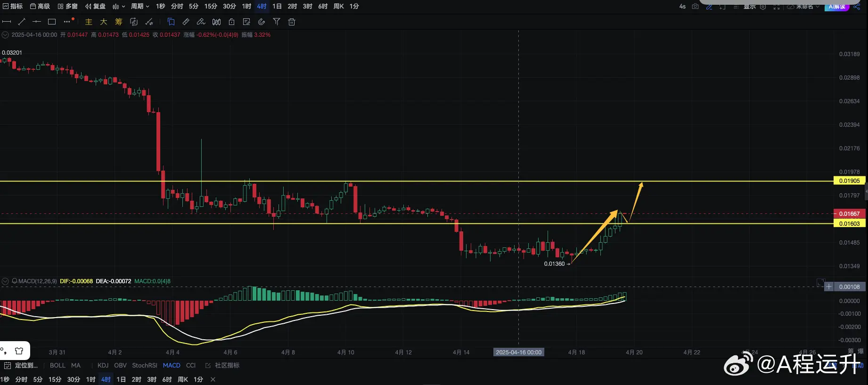Open the 多窗 multi-window layout
Image resolution: width=868 pixels, height=385 pixels.
(x=68, y=7)
